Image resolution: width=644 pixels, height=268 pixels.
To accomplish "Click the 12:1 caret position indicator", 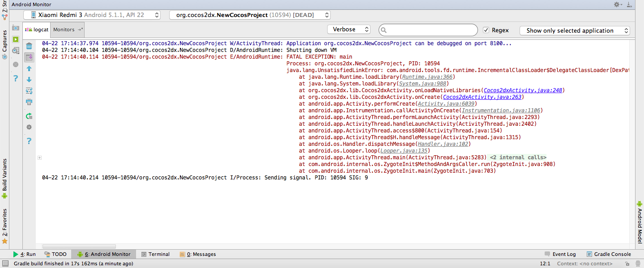I will pyautogui.click(x=545, y=264).
